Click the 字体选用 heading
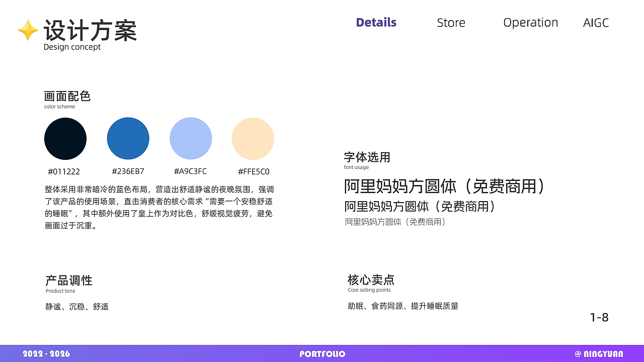Image resolution: width=644 pixels, height=362 pixels. click(x=367, y=157)
